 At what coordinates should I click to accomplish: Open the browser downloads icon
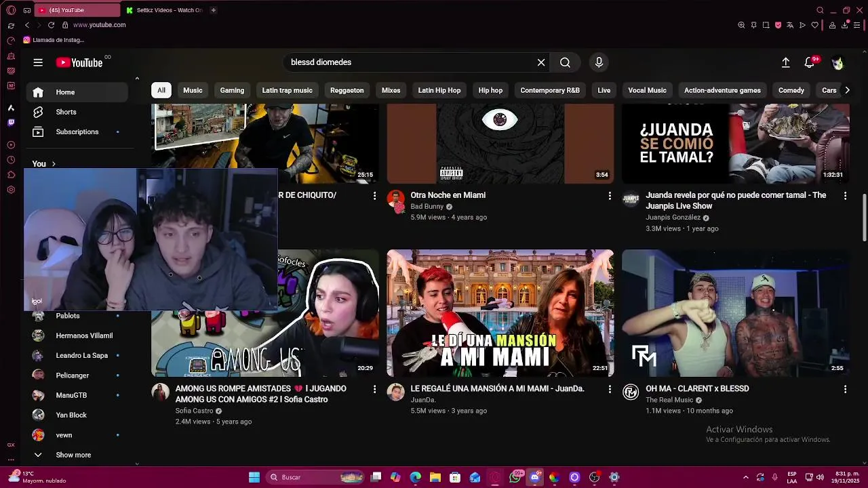(x=846, y=25)
